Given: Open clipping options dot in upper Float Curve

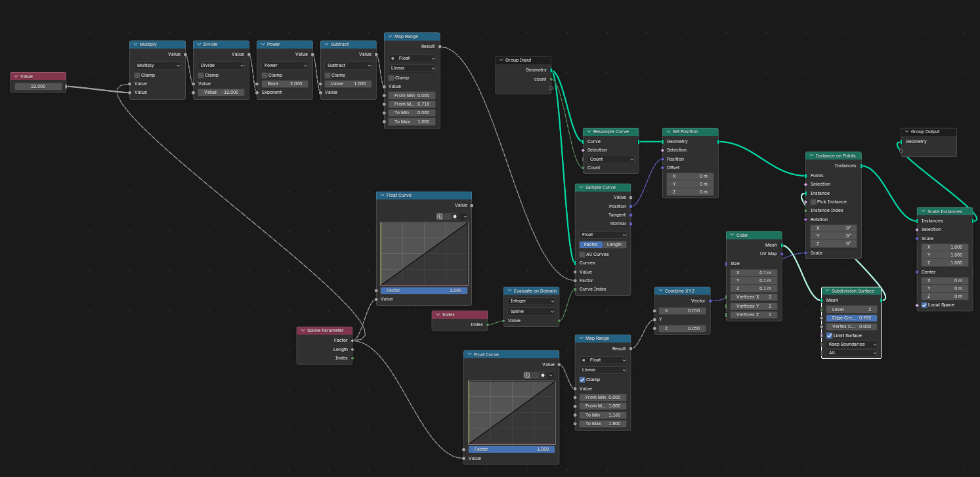Looking at the screenshot, I should click(x=455, y=216).
